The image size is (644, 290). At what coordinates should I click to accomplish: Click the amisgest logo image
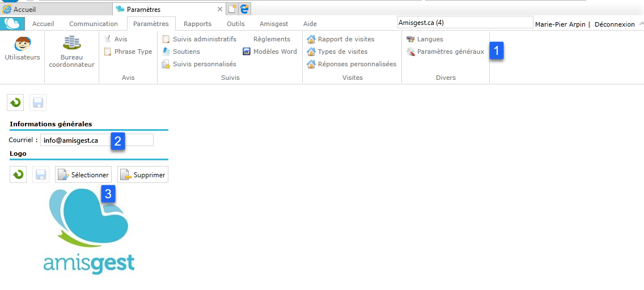click(x=89, y=232)
